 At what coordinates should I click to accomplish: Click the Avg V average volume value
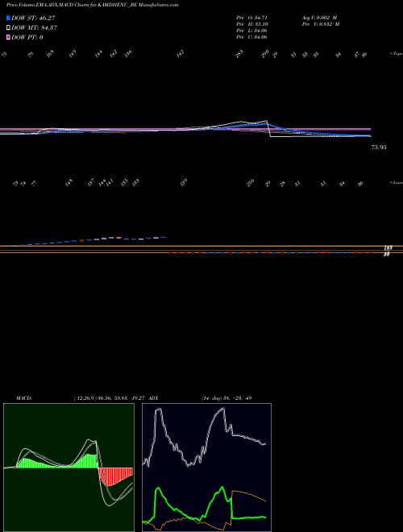[x=321, y=18]
